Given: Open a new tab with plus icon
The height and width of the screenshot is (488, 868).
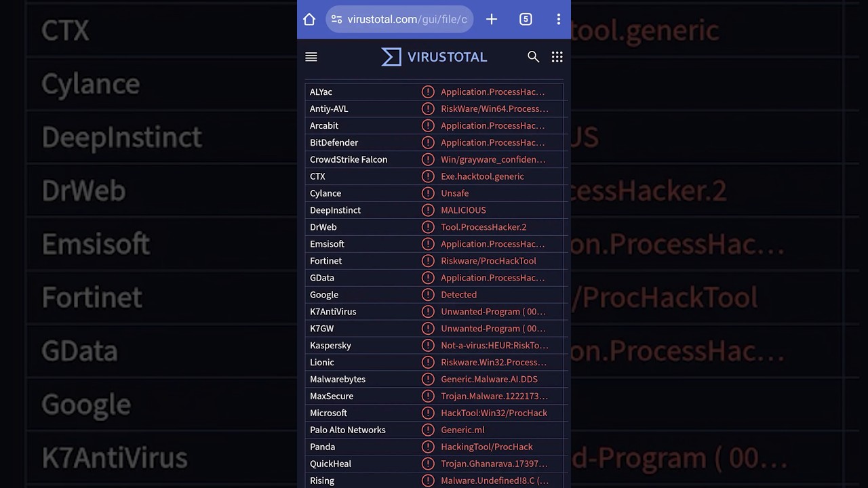Looking at the screenshot, I should (x=492, y=20).
